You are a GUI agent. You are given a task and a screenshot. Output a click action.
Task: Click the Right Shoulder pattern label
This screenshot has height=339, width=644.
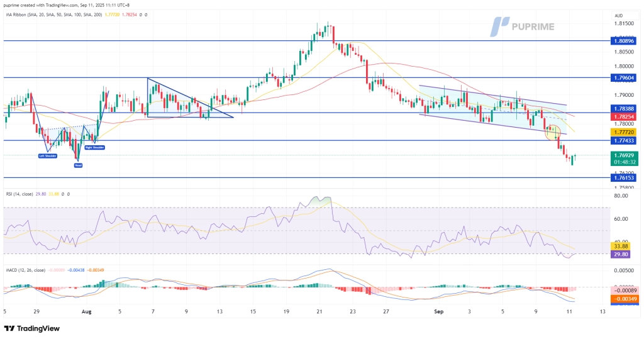94,147
